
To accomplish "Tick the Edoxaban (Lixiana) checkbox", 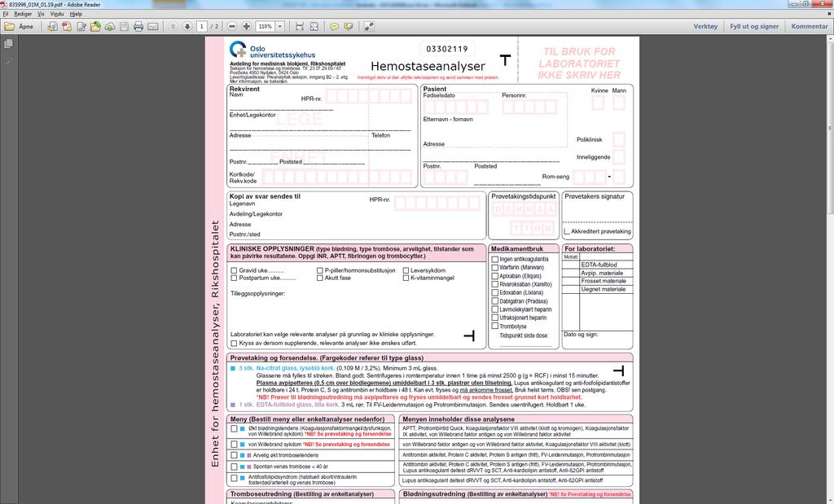I will (494, 292).
